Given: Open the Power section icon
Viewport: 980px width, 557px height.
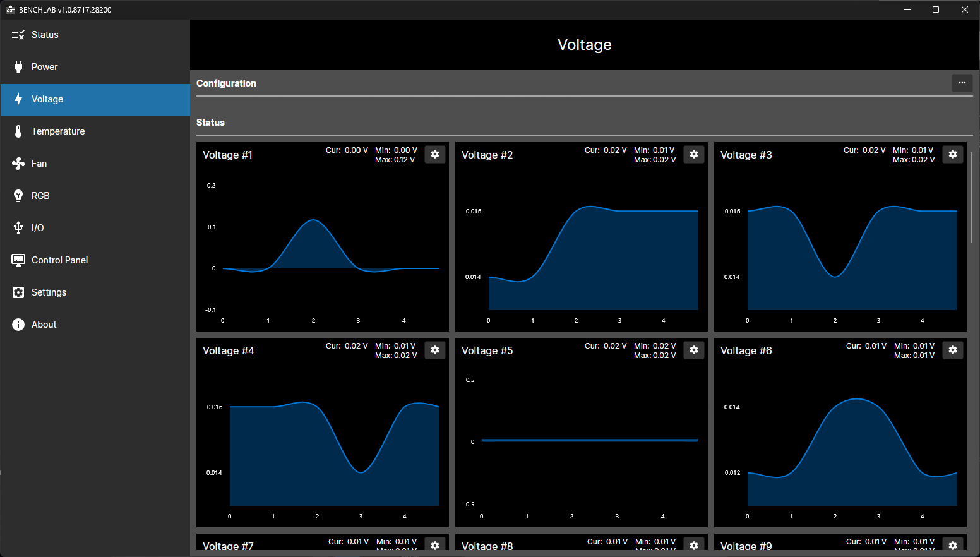Looking at the screenshot, I should (x=18, y=67).
